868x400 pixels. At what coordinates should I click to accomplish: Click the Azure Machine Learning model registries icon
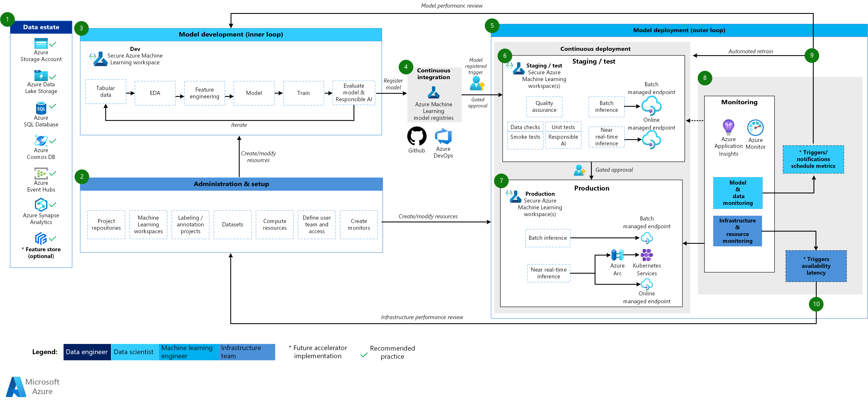(x=433, y=92)
